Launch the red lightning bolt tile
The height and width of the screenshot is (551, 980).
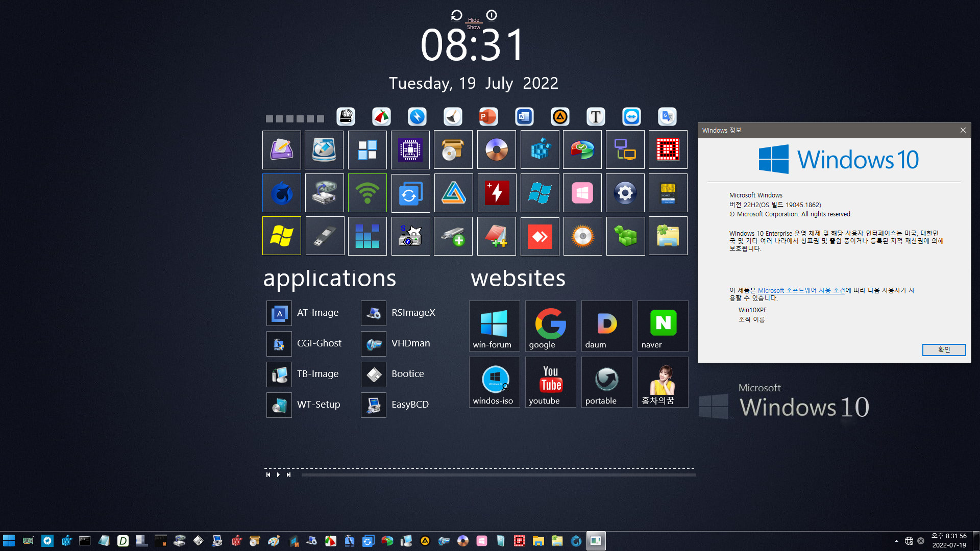[x=497, y=193]
